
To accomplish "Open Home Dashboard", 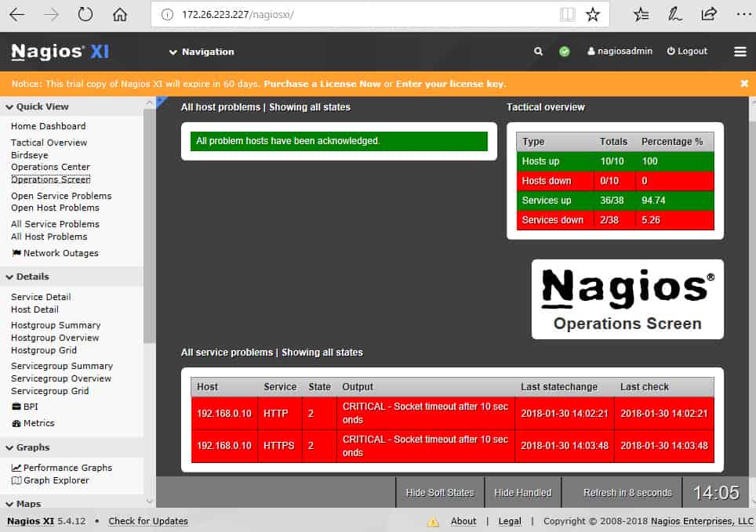I will 48,126.
